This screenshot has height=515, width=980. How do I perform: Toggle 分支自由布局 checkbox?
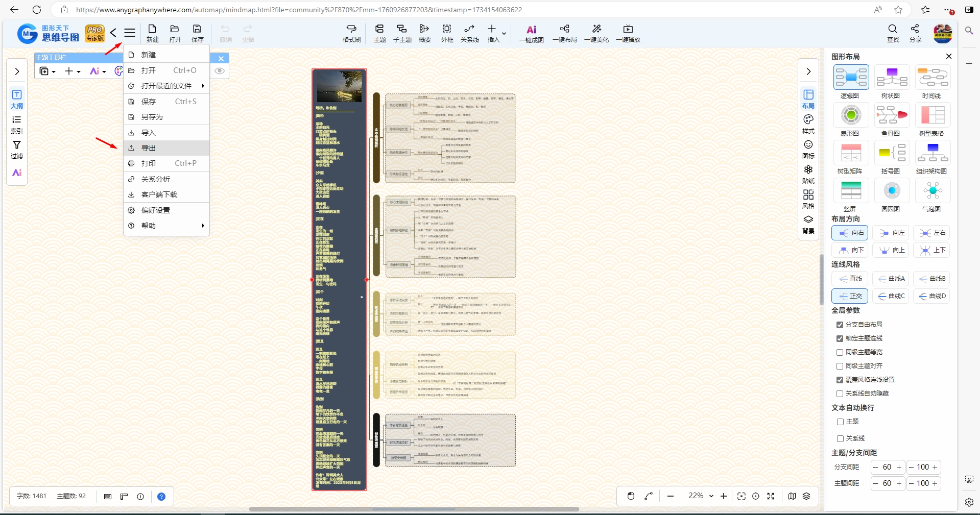click(x=840, y=325)
